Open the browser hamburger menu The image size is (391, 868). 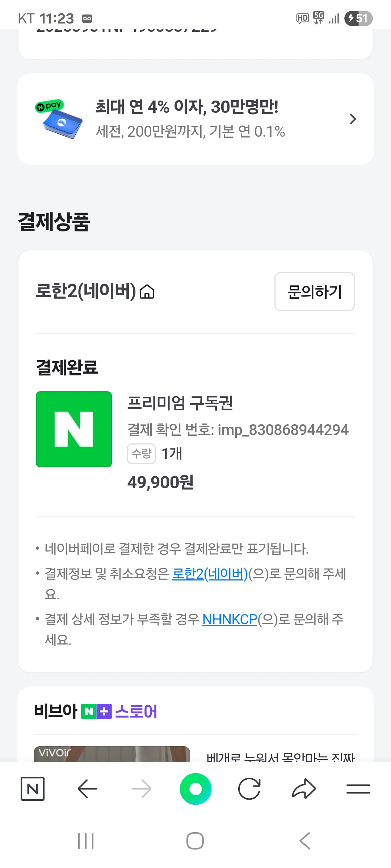[358, 788]
